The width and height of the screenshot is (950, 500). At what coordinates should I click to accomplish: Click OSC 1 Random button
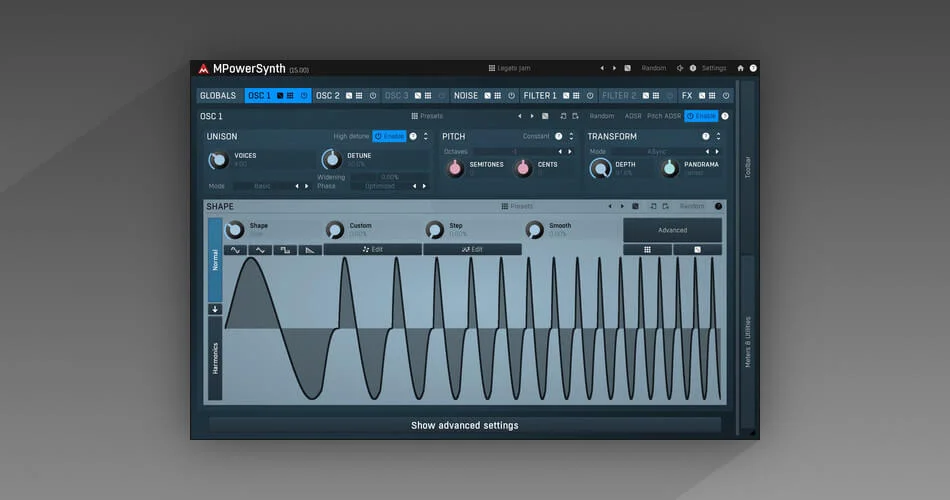point(602,116)
